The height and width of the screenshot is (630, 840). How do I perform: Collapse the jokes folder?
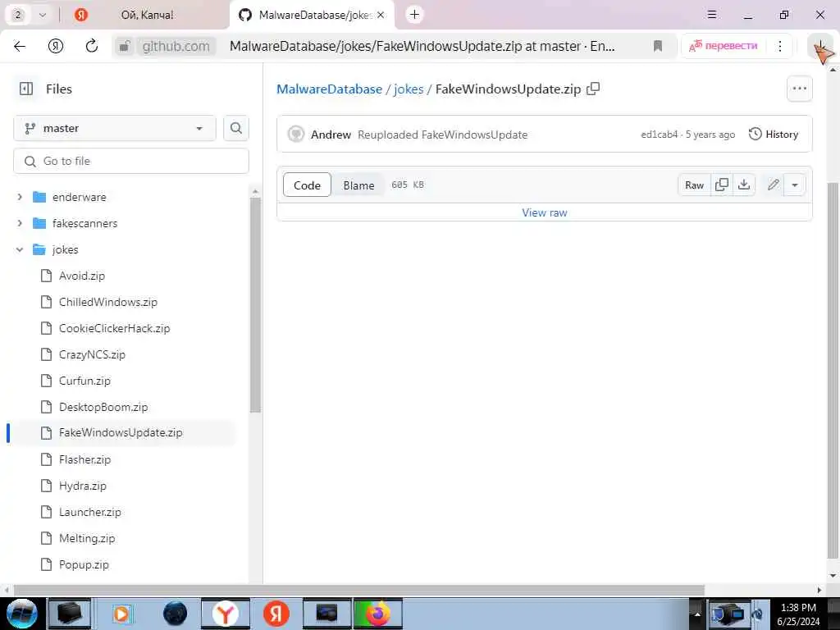pyautogui.click(x=20, y=249)
